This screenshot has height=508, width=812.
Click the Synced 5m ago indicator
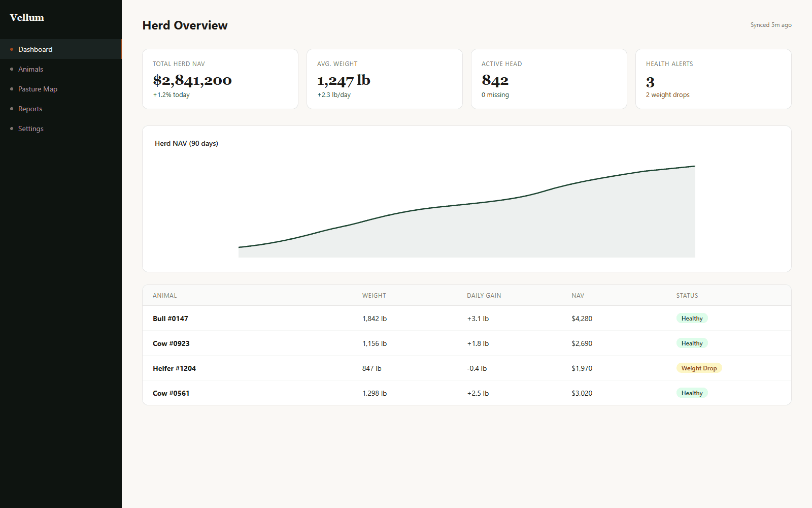pyautogui.click(x=770, y=24)
